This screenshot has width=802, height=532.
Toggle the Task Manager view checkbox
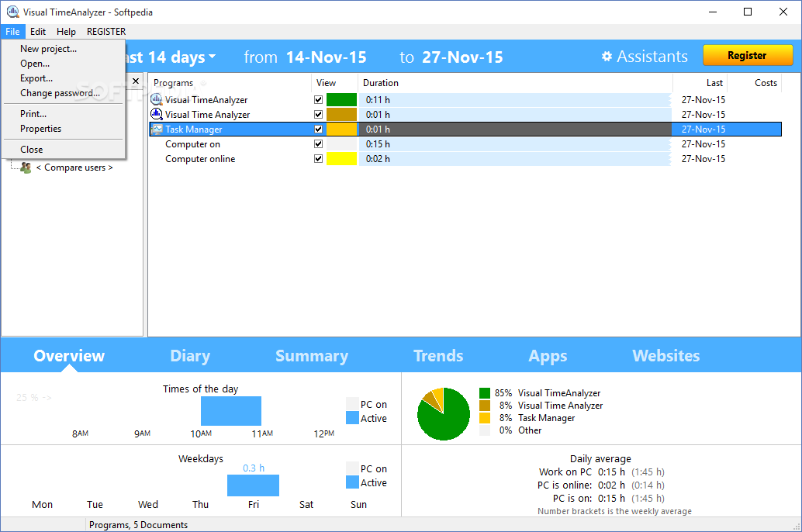coord(318,130)
